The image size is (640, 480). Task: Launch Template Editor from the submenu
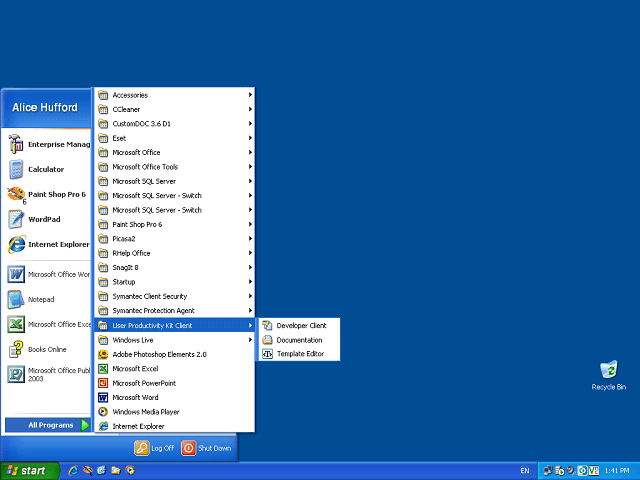299,354
